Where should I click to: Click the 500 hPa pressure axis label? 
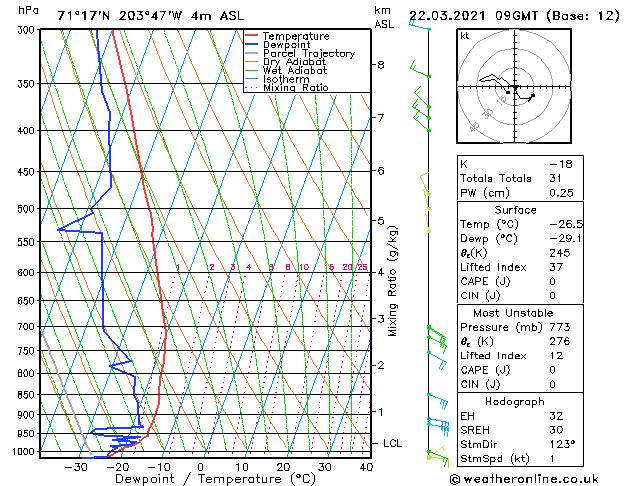26,209
